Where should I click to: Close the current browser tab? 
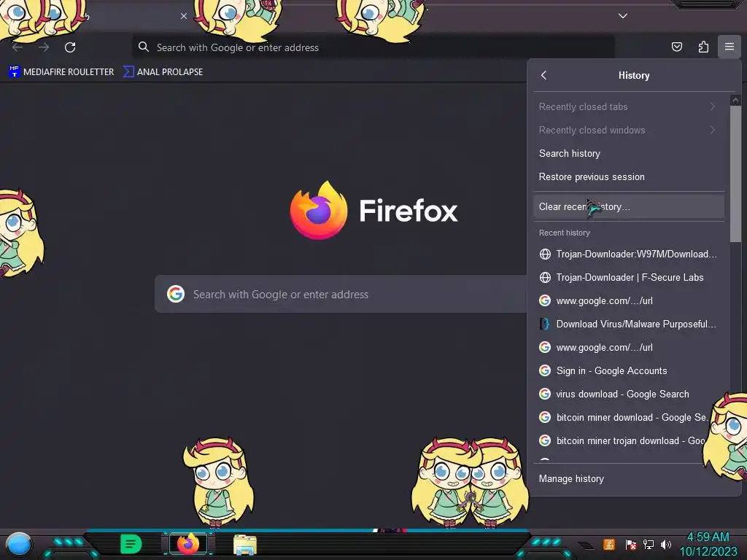pos(183,16)
